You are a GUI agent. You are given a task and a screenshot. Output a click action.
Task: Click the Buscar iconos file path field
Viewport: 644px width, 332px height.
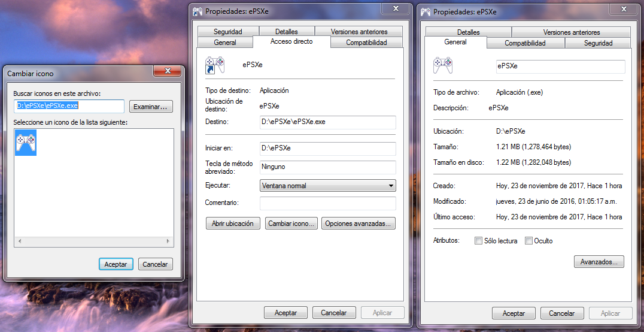pyautogui.click(x=69, y=106)
